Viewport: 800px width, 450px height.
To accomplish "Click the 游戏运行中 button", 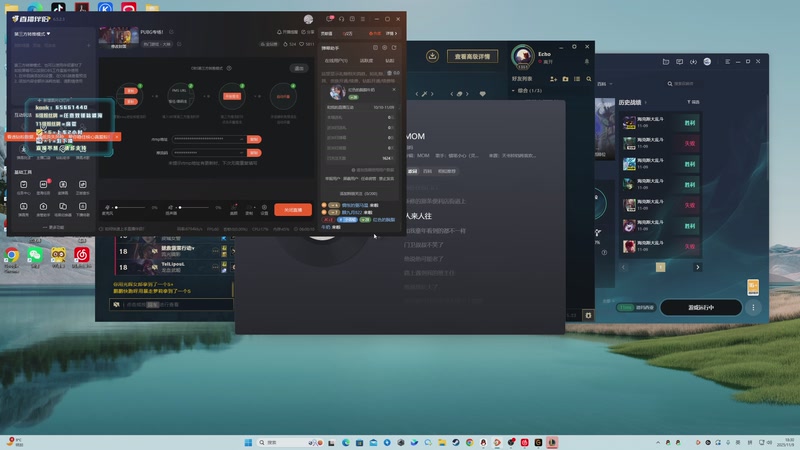I will 701,307.
